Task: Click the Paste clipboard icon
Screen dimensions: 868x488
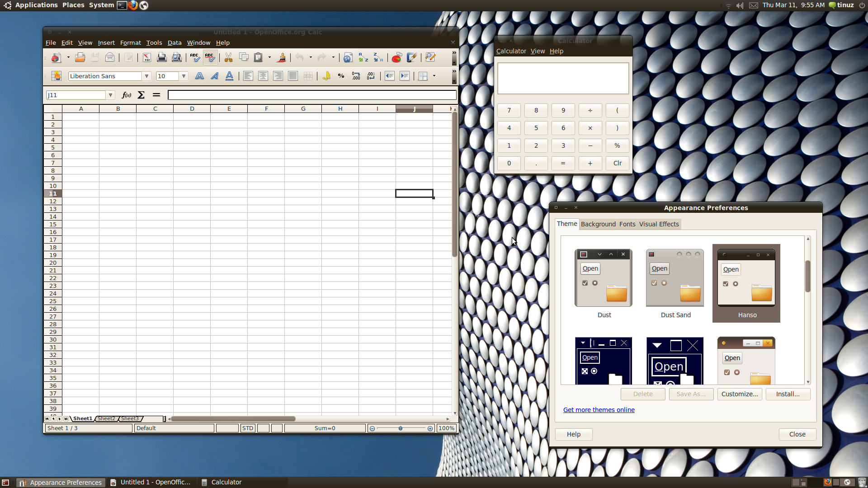Action: (x=258, y=57)
